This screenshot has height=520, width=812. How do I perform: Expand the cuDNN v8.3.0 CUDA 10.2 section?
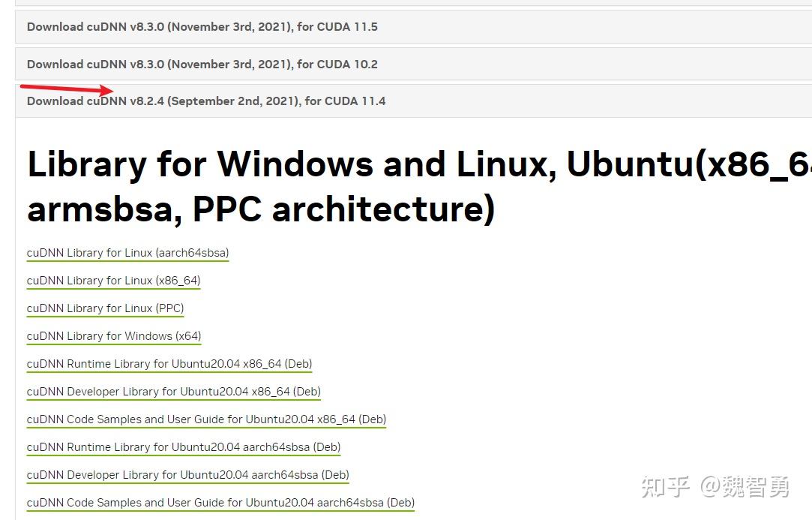pos(202,64)
